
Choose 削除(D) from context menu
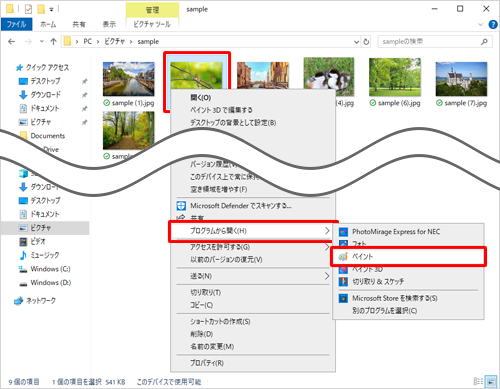point(253,334)
